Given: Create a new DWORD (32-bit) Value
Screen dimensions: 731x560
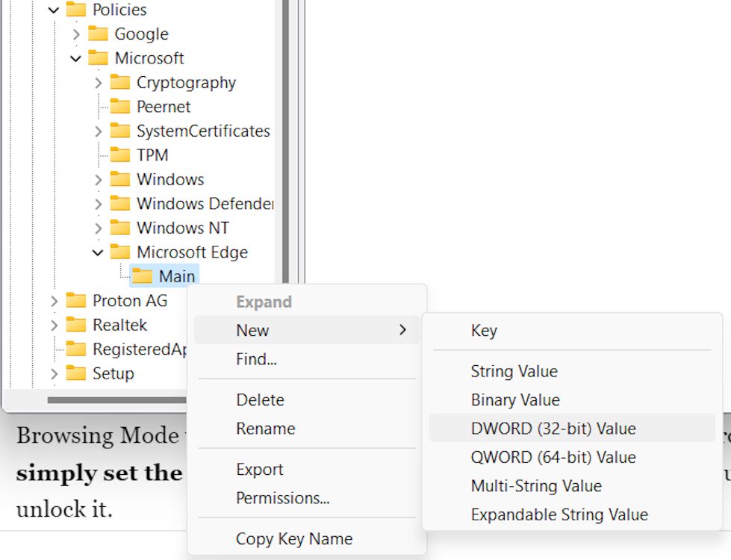Looking at the screenshot, I should click(x=572, y=428).
